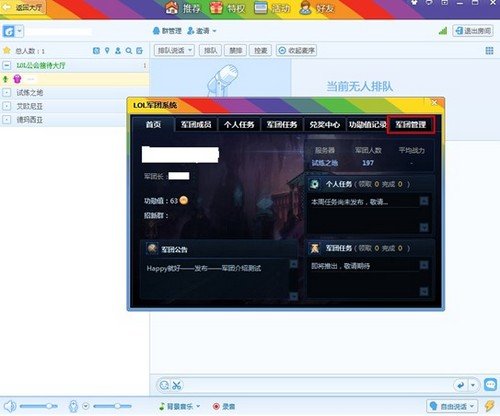Switch to the 功勋值记录 tab
The height and width of the screenshot is (416, 500).
click(367, 125)
